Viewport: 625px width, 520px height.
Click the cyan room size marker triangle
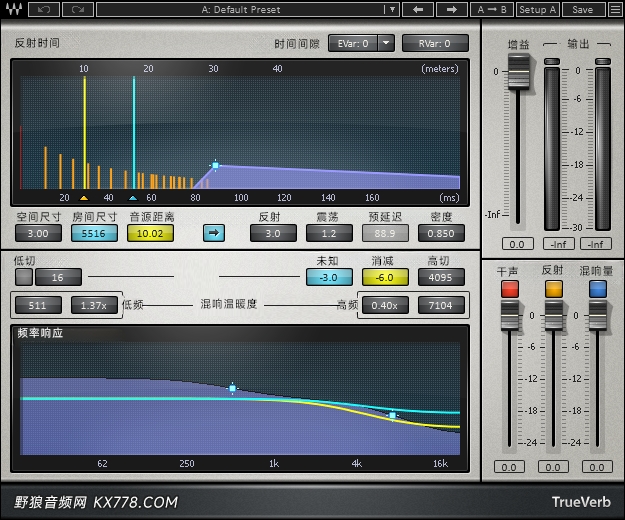(x=133, y=198)
